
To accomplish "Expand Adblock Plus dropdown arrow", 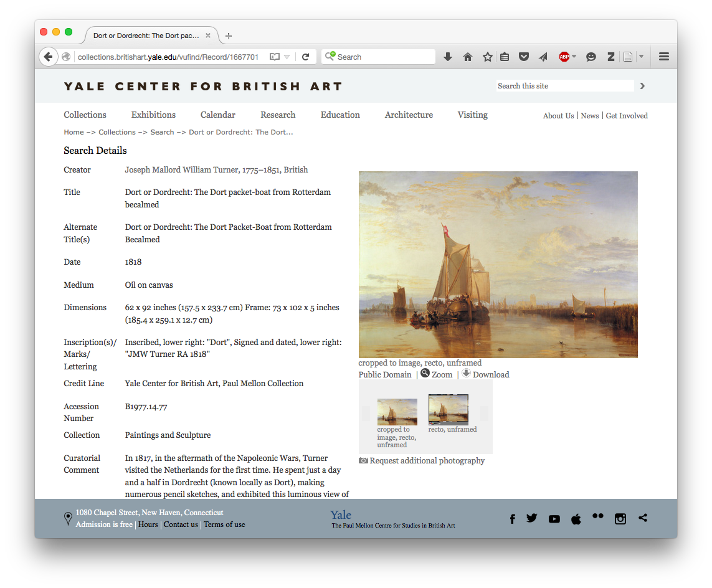I will 574,57.
